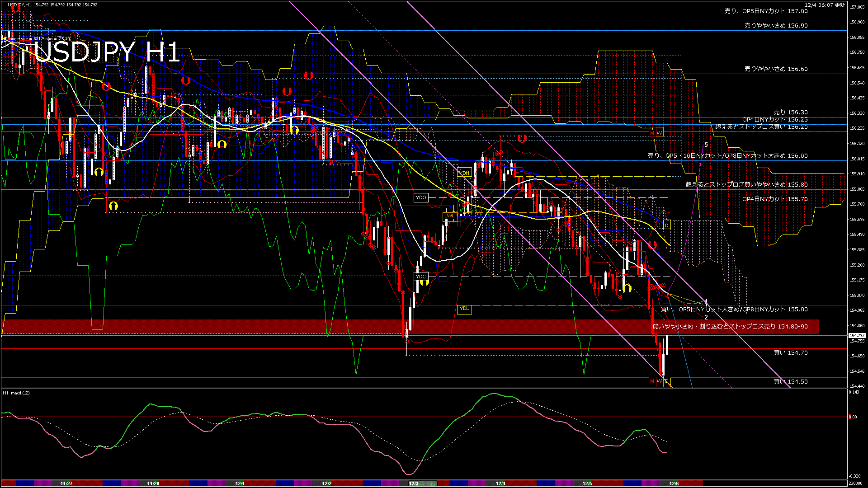
Task: Click the orange LWL level label
Action: point(449,216)
